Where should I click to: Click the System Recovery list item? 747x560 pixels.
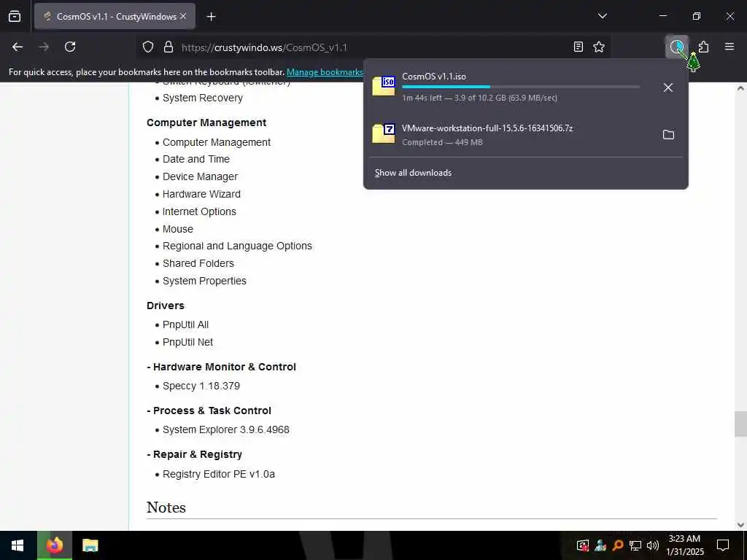(x=203, y=98)
